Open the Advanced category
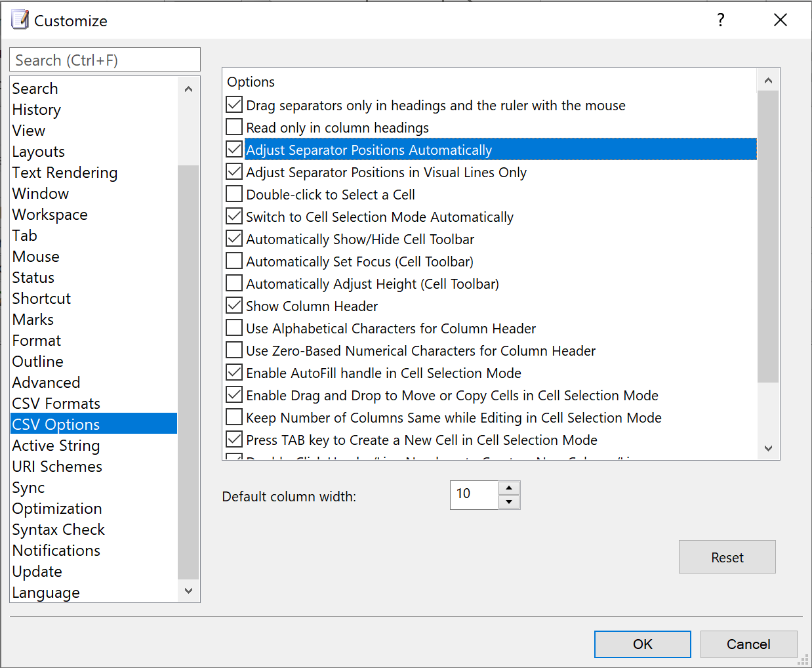The height and width of the screenshot is (668, 812). [x=94, y=382]
